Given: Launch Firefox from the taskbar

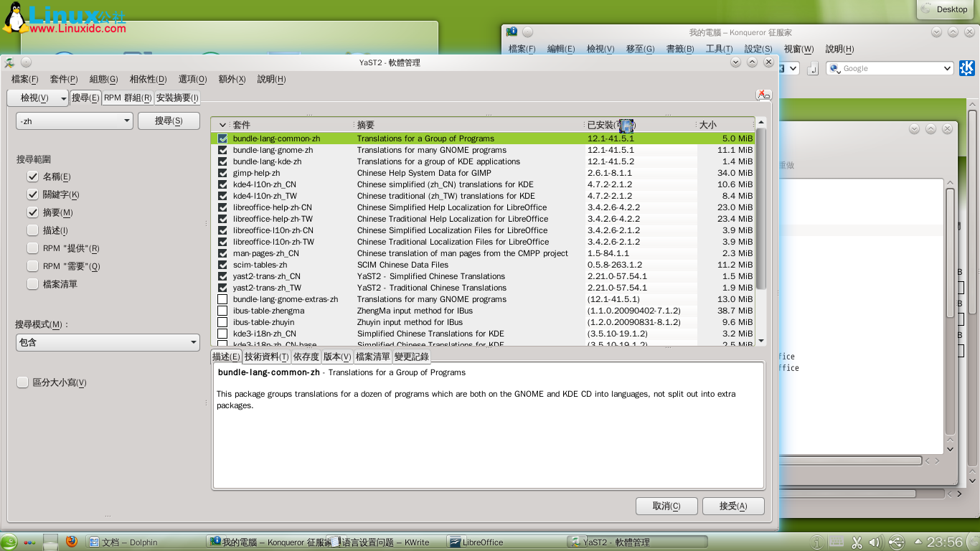Looking at the screenshot, I should tap(71, 542).
